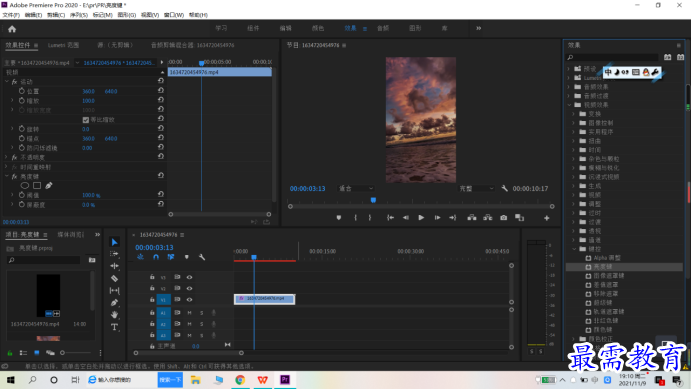Select the Track Select Forward tool
This screenshot has width=692, height=389.
click(114, 254)
